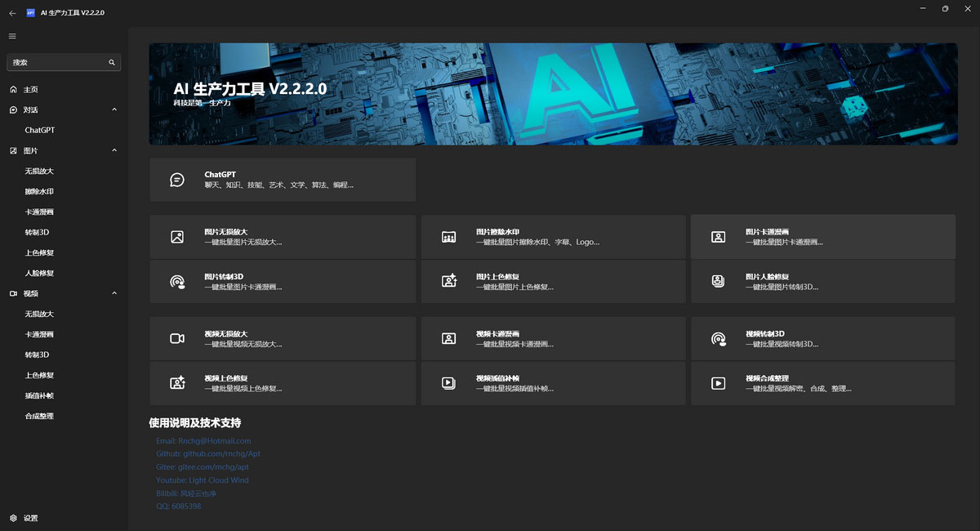Click the 图片上色修复 colorize repair icon
980x531 pixels.
pyautogui.click(x=448, y=281)
